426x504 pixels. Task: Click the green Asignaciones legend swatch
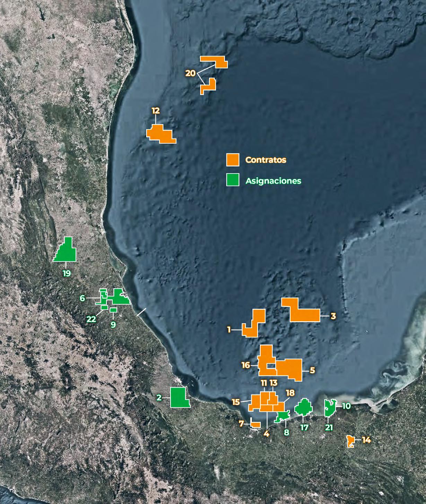pos(233,180)
